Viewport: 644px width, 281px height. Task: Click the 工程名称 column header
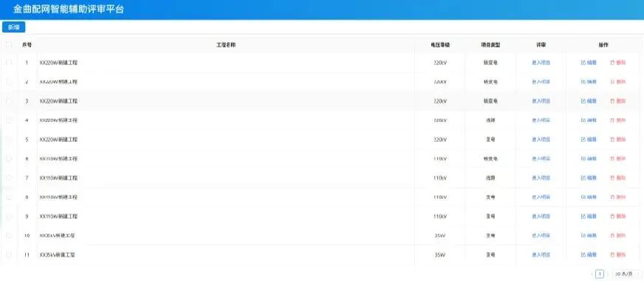coord(226,45)
